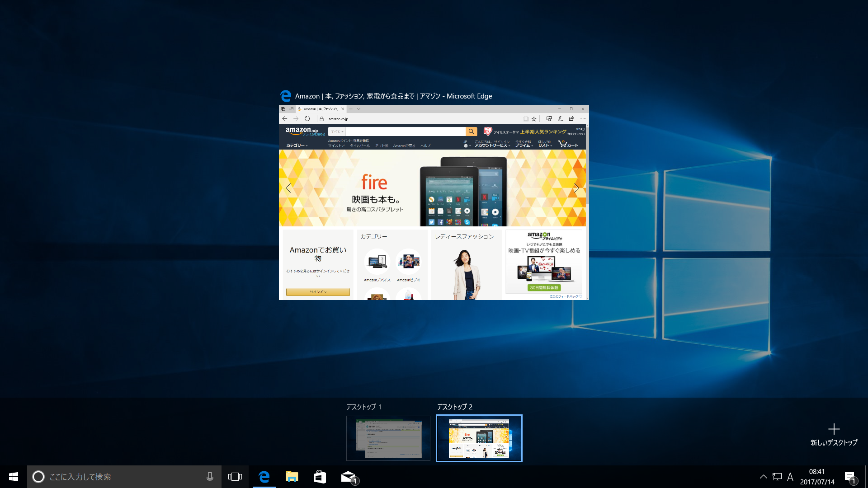Click the Cortana circle icon
Image resolution: width=868 pixels, height=488 pixels.
pos(38,477)
